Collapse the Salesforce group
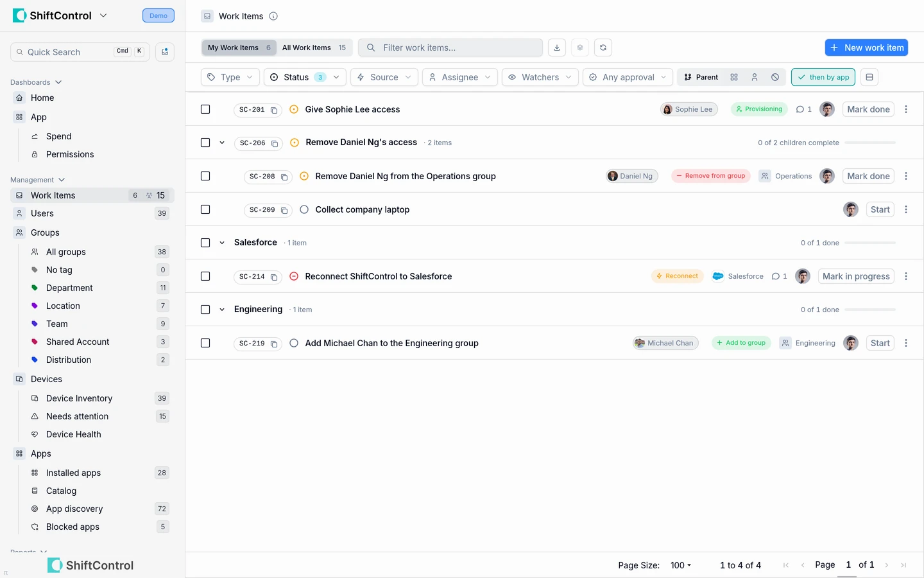Viewport: 924px width, 578px height. click(222, 243)
